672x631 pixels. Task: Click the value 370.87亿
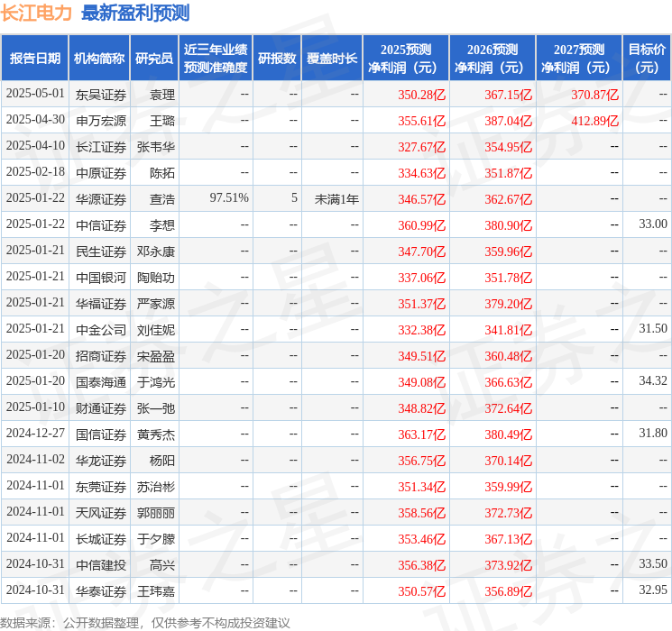pos(594,95)
